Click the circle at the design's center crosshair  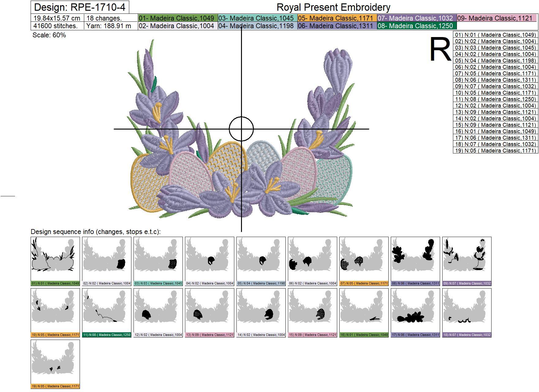(241, 129)
